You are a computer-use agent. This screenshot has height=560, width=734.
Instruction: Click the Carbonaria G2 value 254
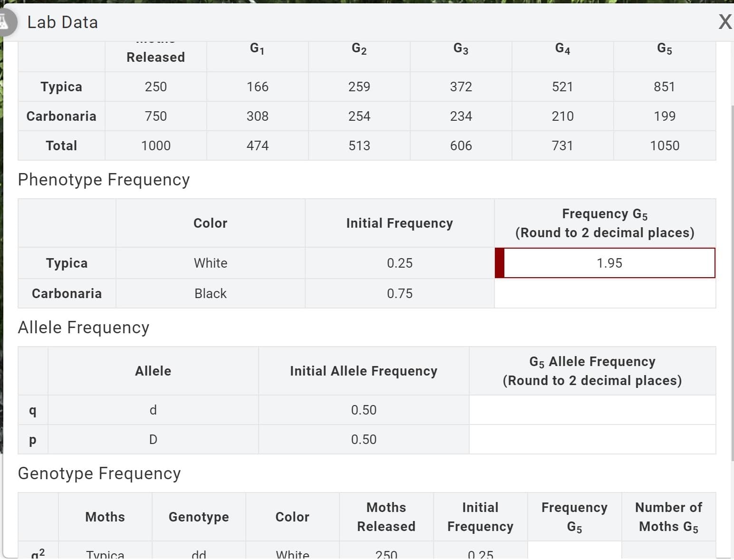point(359,116)
